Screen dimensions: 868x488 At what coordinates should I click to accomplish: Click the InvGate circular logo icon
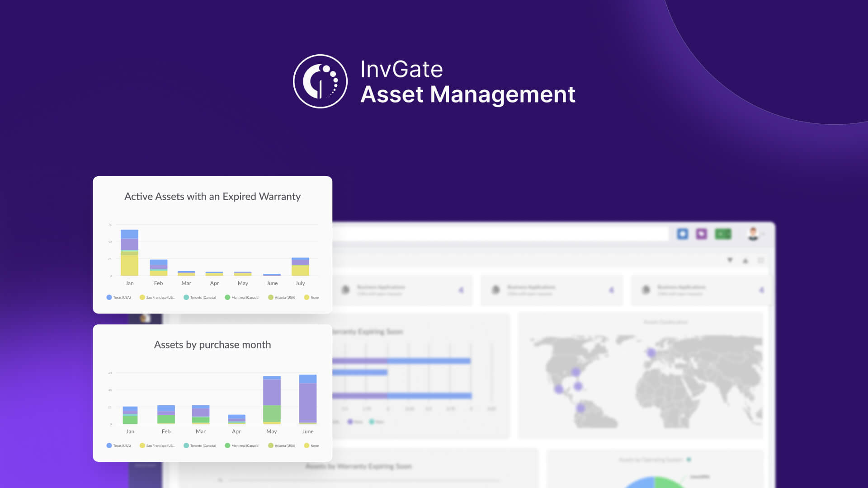pyautogui.click(x=320, y=81)
